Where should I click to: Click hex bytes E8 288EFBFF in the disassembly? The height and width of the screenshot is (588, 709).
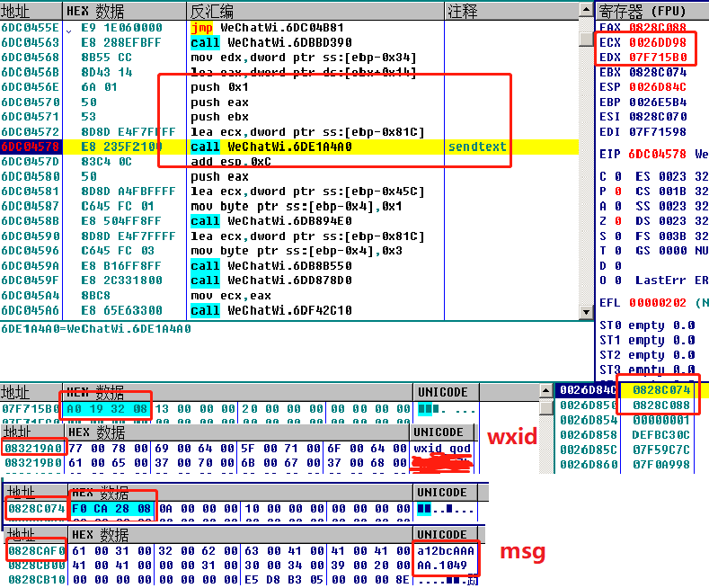[120, 42]
